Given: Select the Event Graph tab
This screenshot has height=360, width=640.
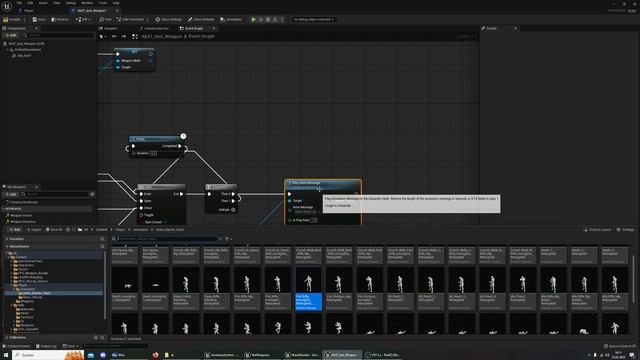Looking at the screenshot, I should (194, 28).
